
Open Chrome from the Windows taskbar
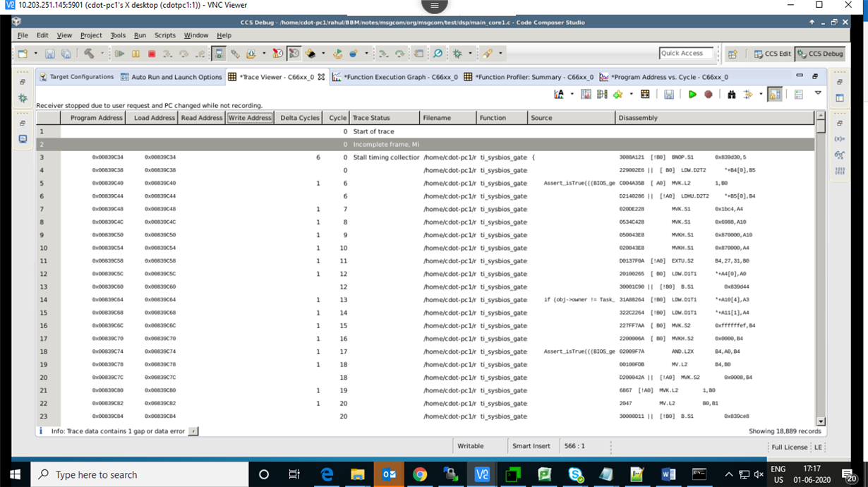[x=420, y=474]
